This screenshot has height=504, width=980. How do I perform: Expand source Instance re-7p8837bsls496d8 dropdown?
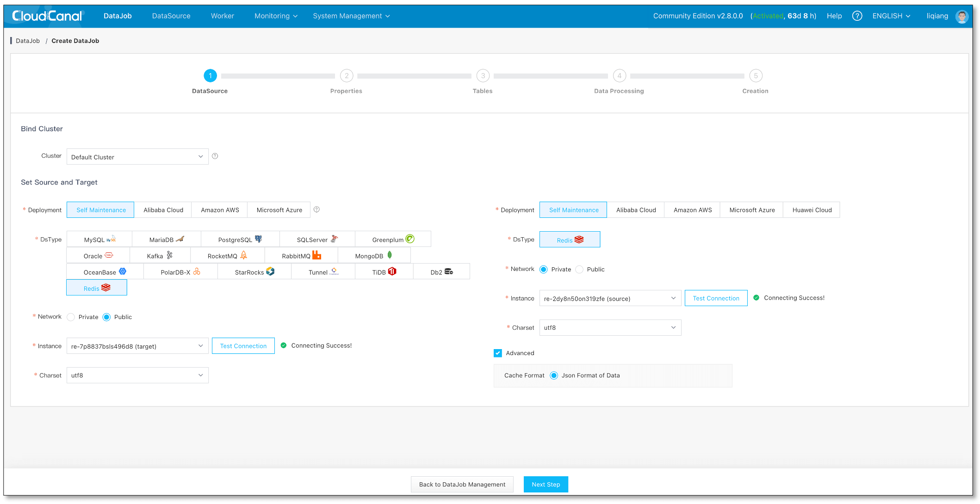[x=137, y=346]
